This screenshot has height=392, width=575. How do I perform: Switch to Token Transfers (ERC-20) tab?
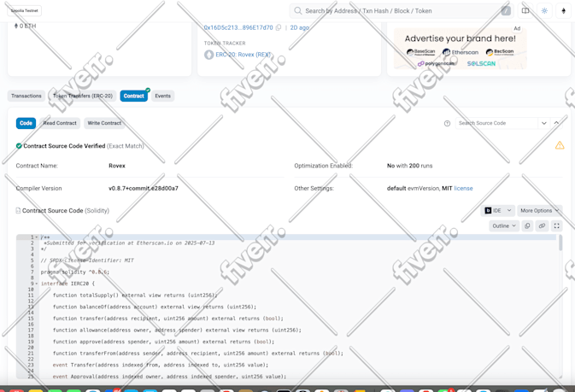[x=83, y=96]
